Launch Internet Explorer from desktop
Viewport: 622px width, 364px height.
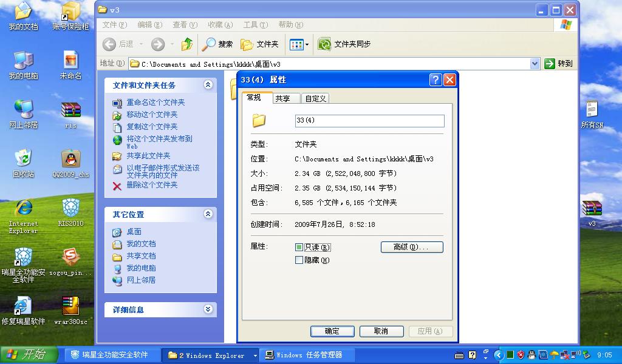[x=23, y=216]
